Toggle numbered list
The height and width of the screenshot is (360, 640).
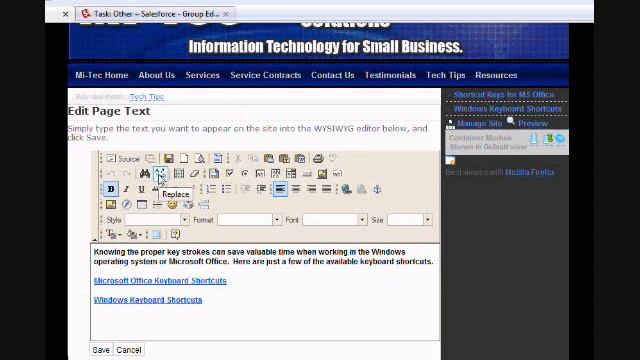click(x=211, y=189)
